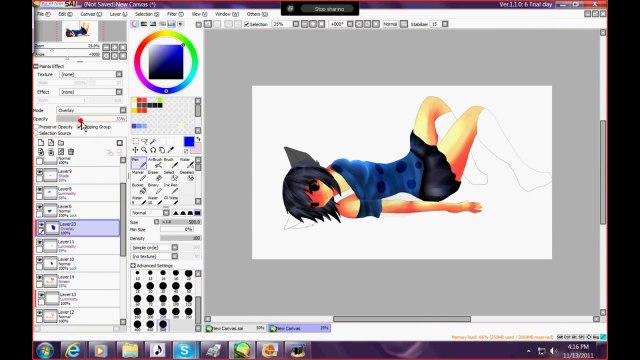Pick the lasso selection tool
The height and width of the screenshot is (360, 640).
pos(144,141)
